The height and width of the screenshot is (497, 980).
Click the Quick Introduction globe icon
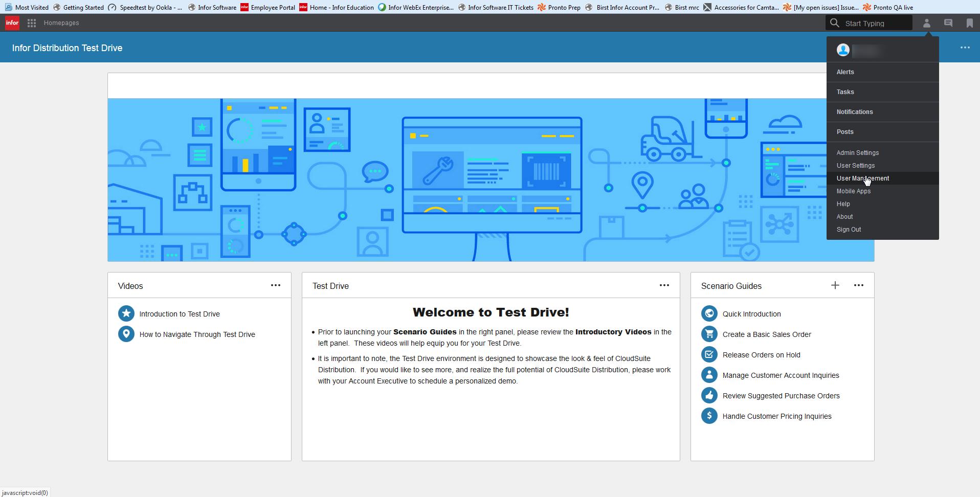709,313
